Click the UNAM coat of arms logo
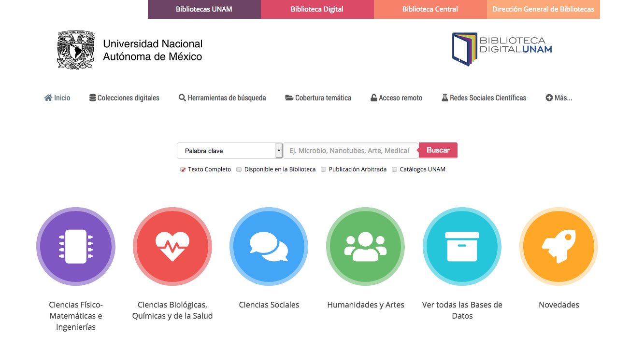Viewport: 644px width, 350px height. tap(75, 50)
